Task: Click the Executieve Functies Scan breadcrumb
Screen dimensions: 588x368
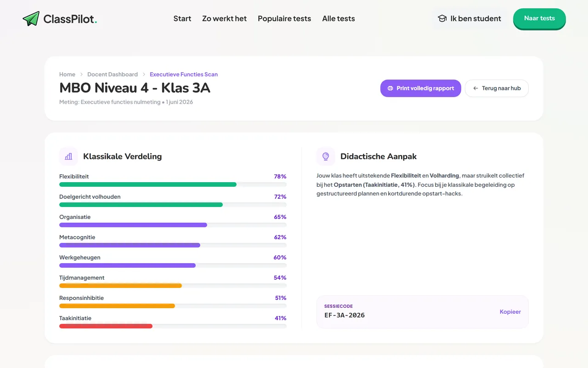Action: pyautogui.click(x=184, y=75)
